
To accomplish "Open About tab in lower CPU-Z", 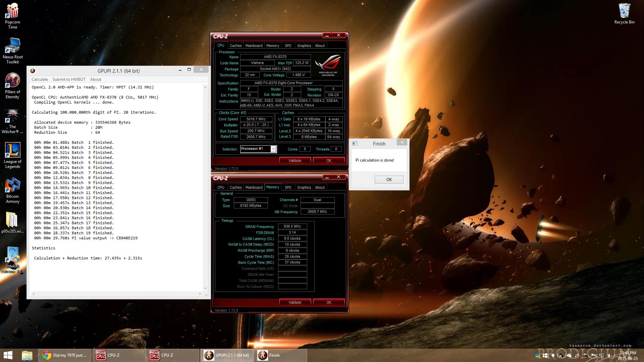I will (320, 187).
